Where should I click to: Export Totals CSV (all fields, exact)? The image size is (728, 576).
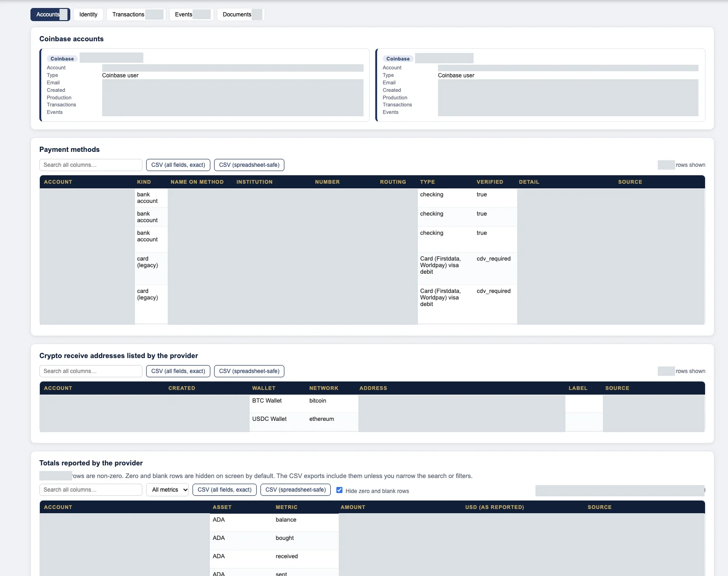click(224, 490)
